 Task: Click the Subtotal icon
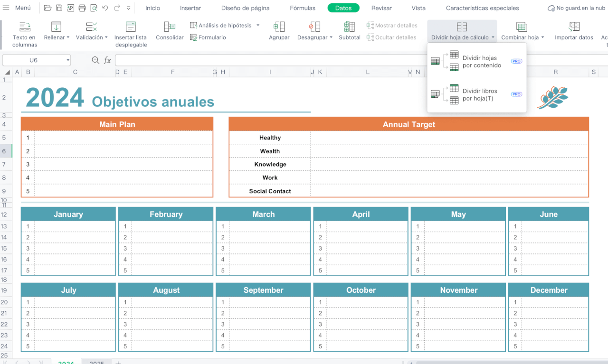coord(349,27)
